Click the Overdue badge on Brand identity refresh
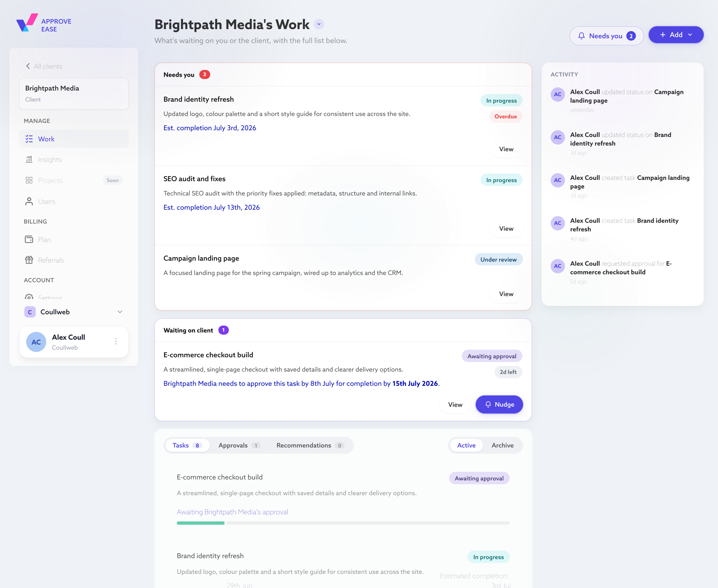The width and height of the screenshot is (718, 588). tap(506, 117)
